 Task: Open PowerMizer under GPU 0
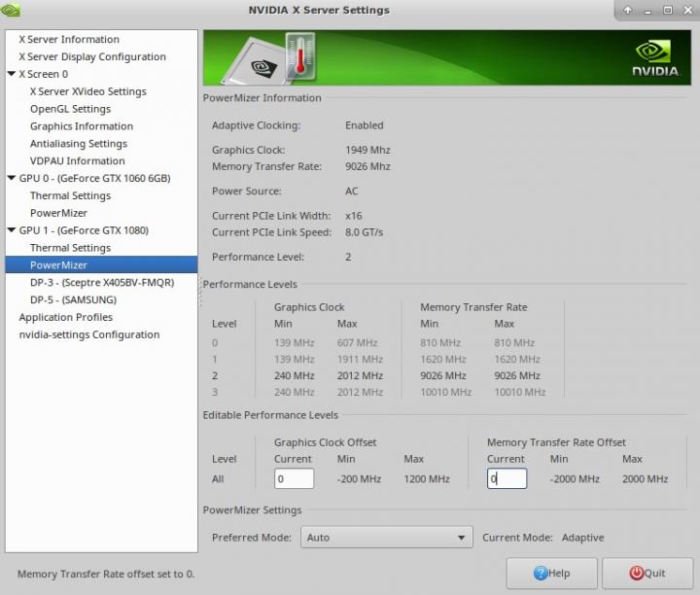pyautogui.click(x=58, y=213)
